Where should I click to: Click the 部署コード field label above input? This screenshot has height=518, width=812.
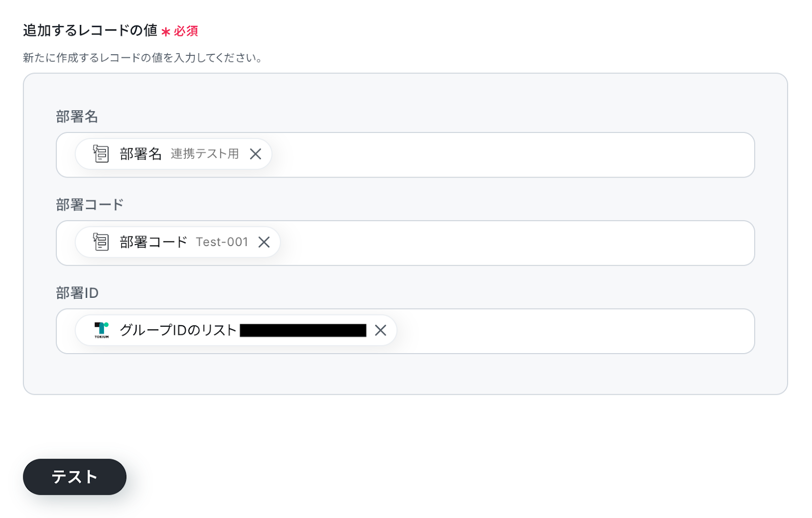(90, 205)
